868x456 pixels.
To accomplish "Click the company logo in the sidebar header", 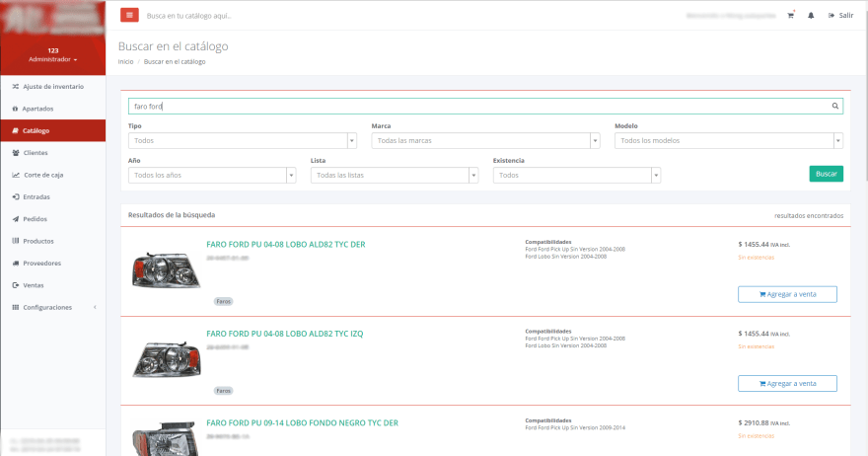I will point(53,21).
